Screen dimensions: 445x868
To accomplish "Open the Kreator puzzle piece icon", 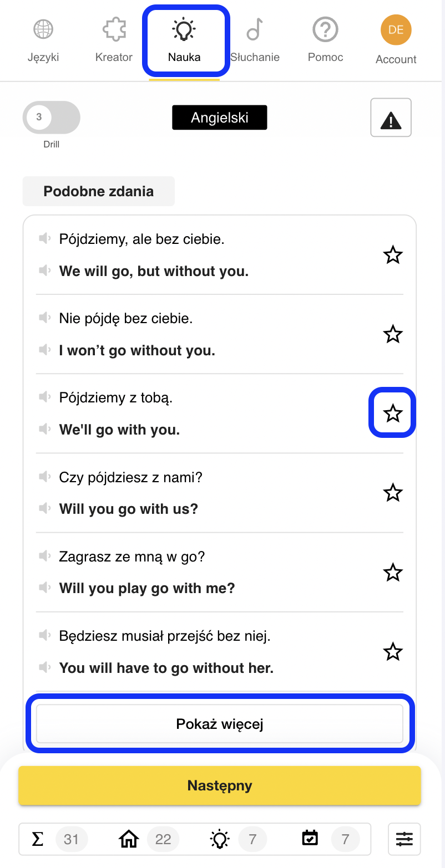I will (114, 29).
